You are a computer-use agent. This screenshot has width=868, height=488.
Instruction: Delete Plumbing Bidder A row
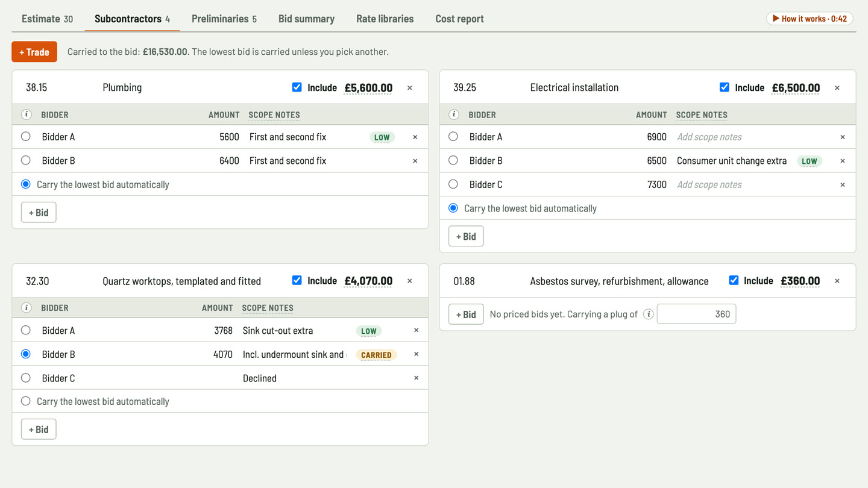coord(415,137)
